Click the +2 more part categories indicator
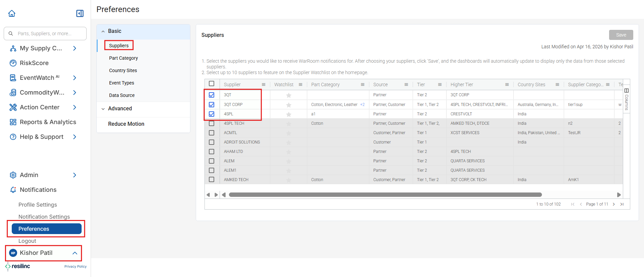The height and width of the screenshot is (277, 644). (x=362, y=105)
